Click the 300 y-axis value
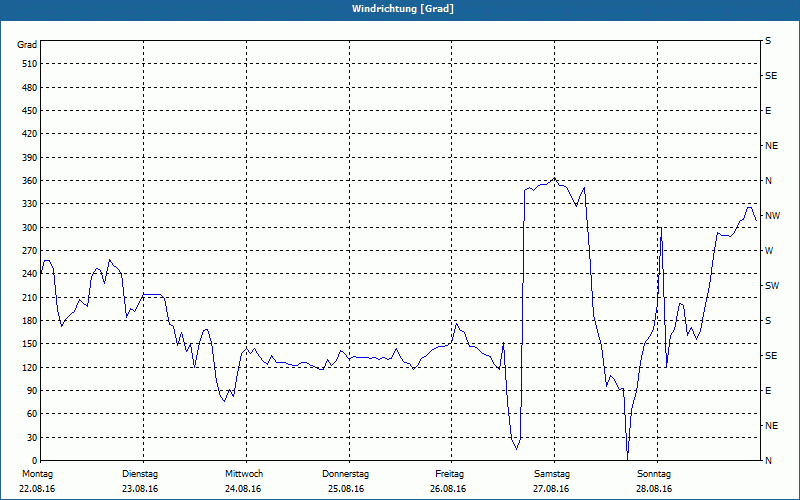The image size is (800, 500). pos(30,227)
